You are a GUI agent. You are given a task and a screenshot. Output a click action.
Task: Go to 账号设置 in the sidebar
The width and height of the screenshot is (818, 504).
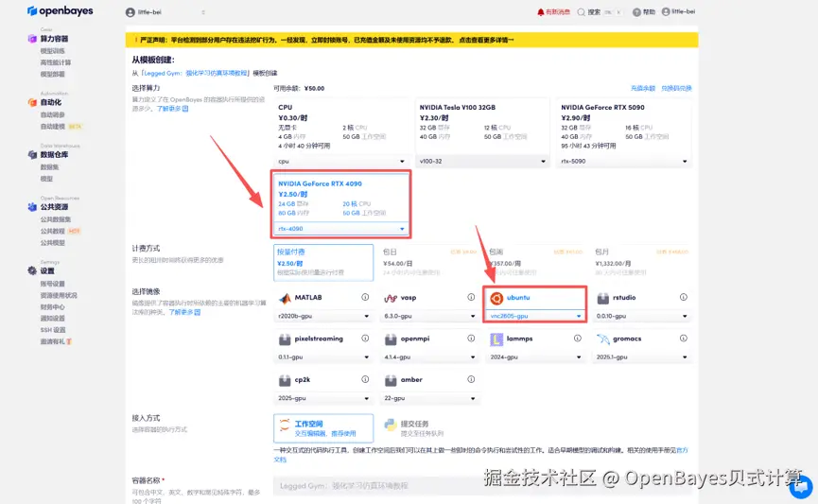(x=53, y=284)
